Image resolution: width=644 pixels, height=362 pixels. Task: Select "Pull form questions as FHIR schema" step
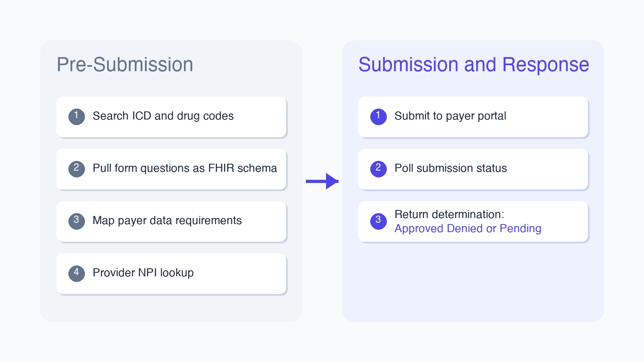184,168
